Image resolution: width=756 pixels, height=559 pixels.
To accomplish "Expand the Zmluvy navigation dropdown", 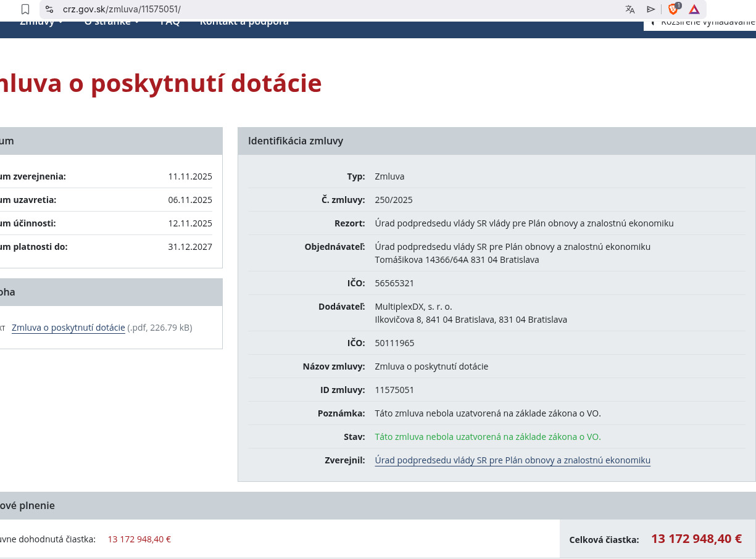I will click(41, 22).
